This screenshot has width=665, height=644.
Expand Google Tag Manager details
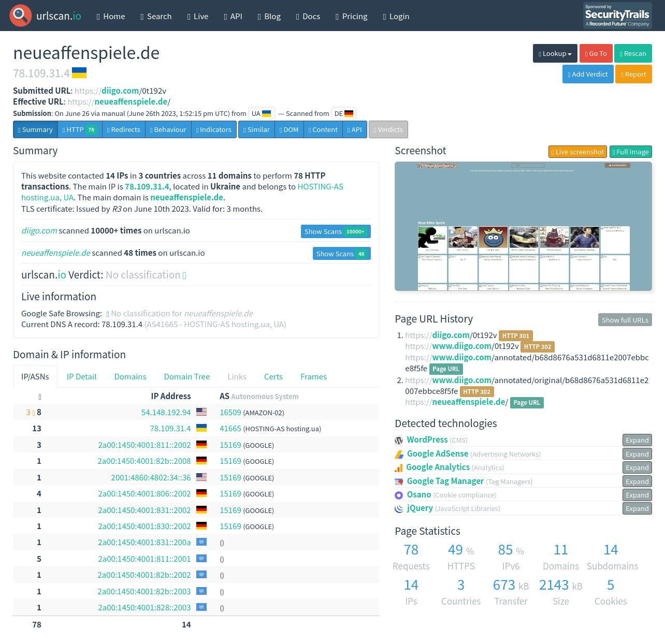(637, 481)
